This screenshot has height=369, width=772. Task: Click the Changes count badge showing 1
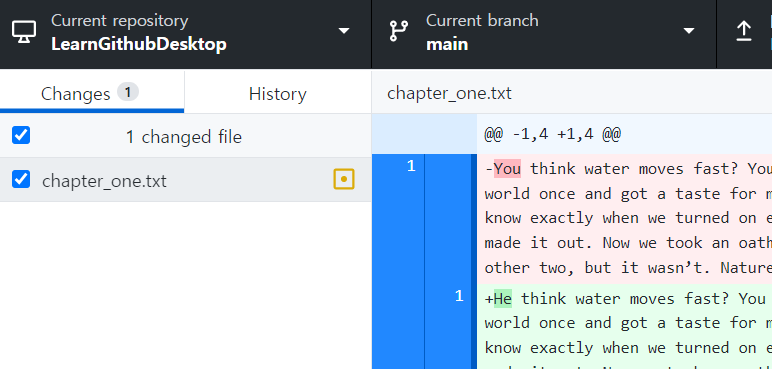(x=128, y=92)
